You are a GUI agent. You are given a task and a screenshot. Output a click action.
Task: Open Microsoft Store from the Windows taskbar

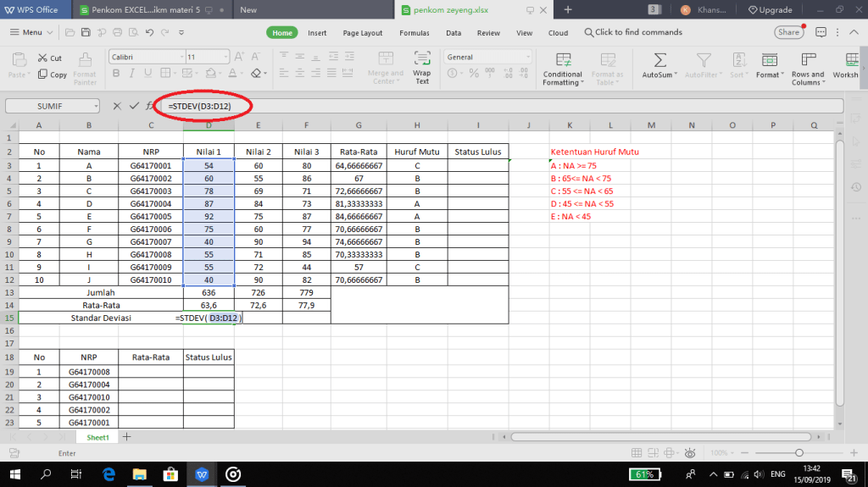(169, 474)
